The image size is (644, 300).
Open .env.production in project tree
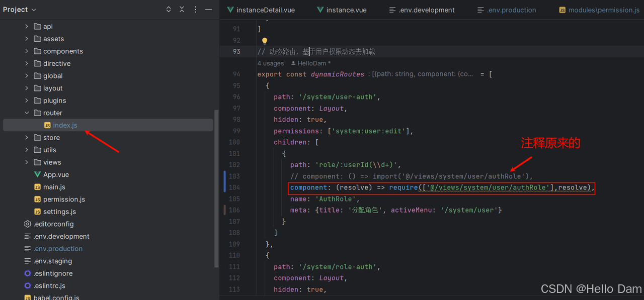pyautogui.click(x=58, y=249)
